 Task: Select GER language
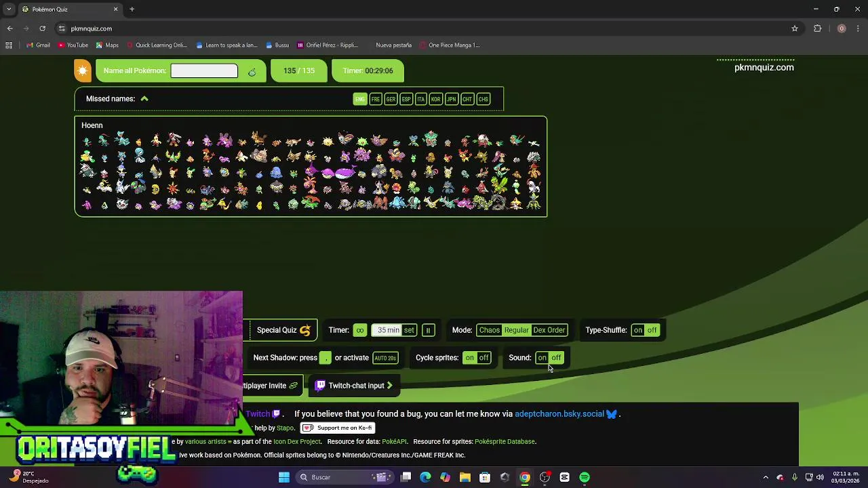(391, 99)
